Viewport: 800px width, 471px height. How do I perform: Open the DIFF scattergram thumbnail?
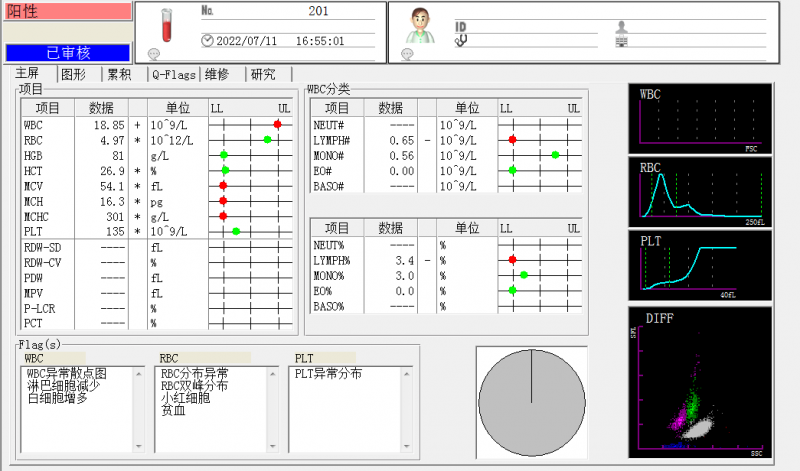[x=700, y=383]
